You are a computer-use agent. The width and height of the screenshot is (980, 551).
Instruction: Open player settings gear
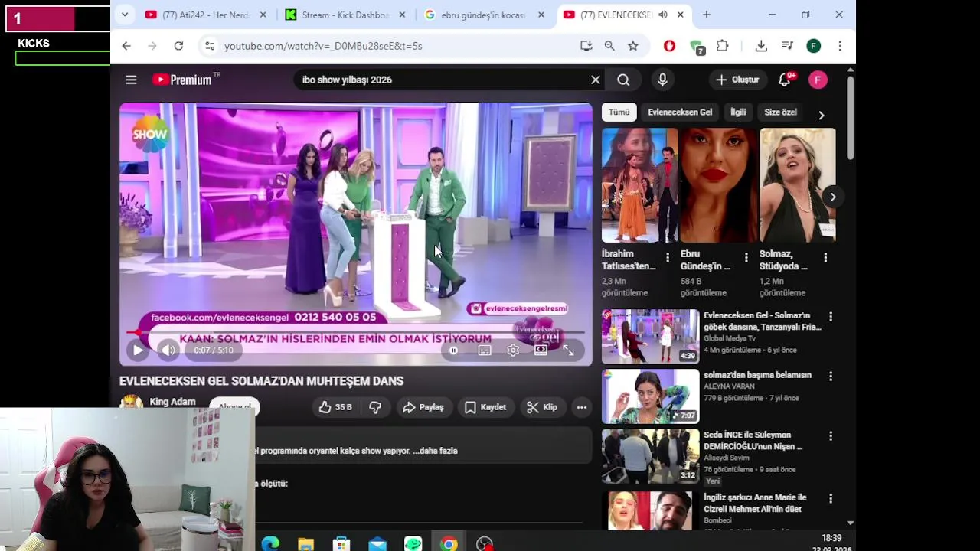coord(513,350)
